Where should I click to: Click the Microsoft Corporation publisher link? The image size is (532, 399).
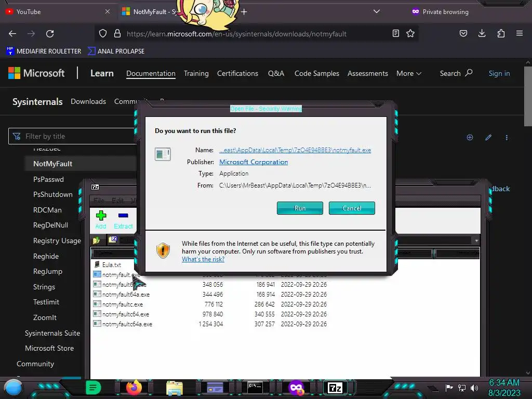click(254, 162)
